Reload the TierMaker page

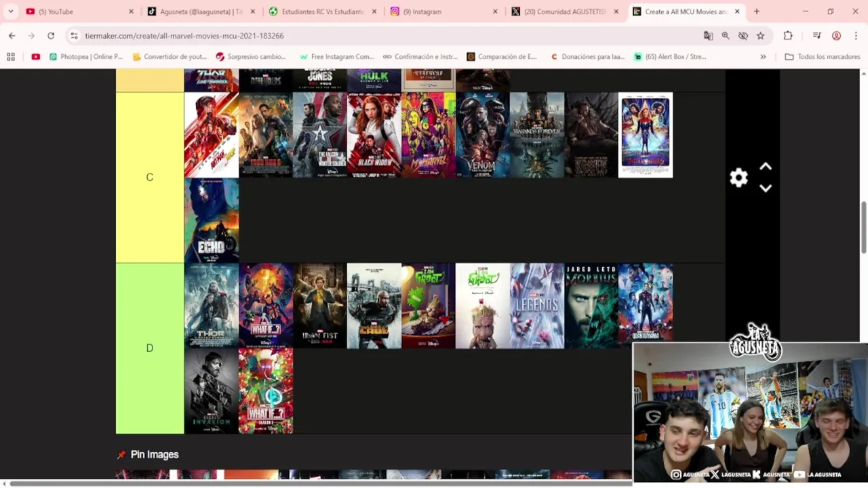(x=51, y=36)
